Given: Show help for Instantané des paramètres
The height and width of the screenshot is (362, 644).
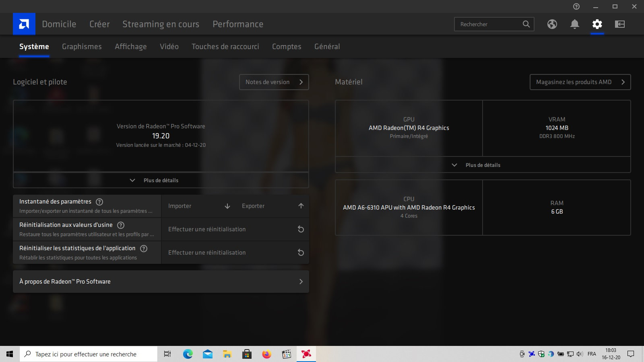Looking at the screenshot, I should 99,202.
